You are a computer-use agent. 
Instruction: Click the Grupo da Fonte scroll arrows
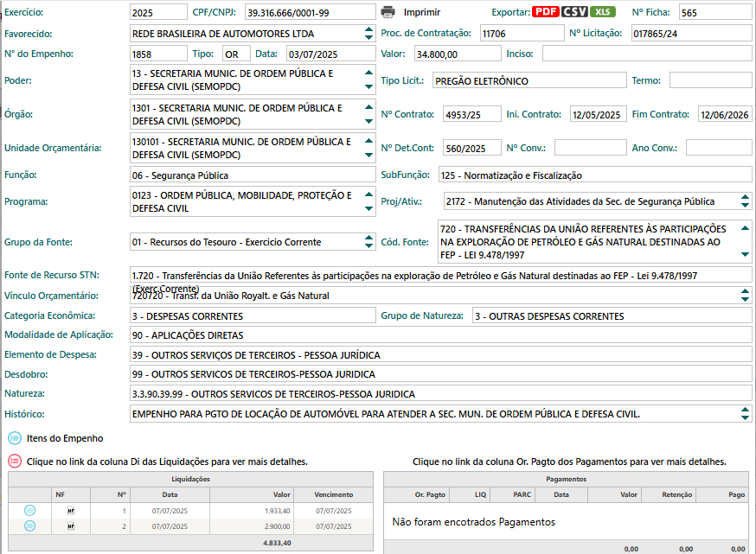368,242
